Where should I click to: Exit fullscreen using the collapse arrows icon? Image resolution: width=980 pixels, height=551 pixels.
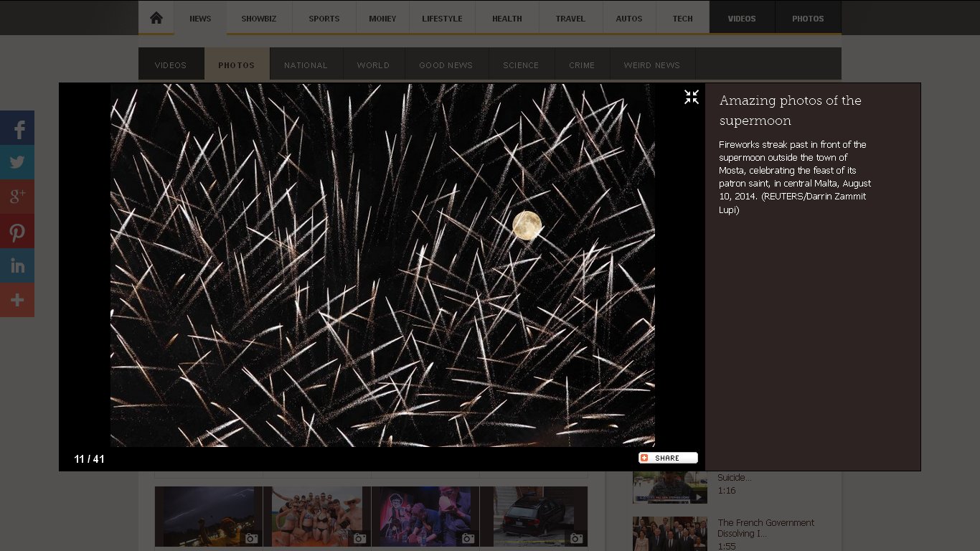point(691,98)
